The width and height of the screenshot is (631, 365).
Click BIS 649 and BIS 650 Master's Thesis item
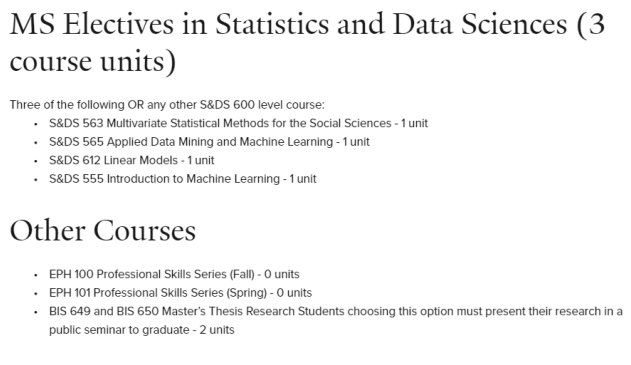336,320
